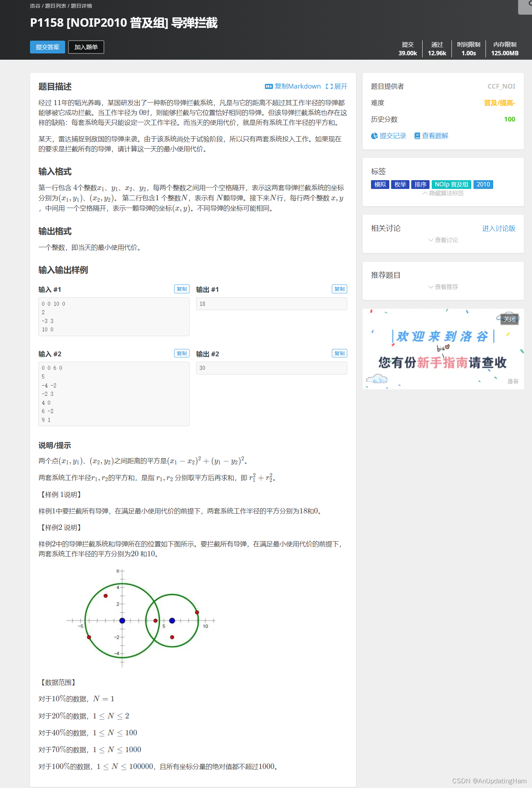Select the 2010 year tag
Screen dimensions: 532x788
483,185
